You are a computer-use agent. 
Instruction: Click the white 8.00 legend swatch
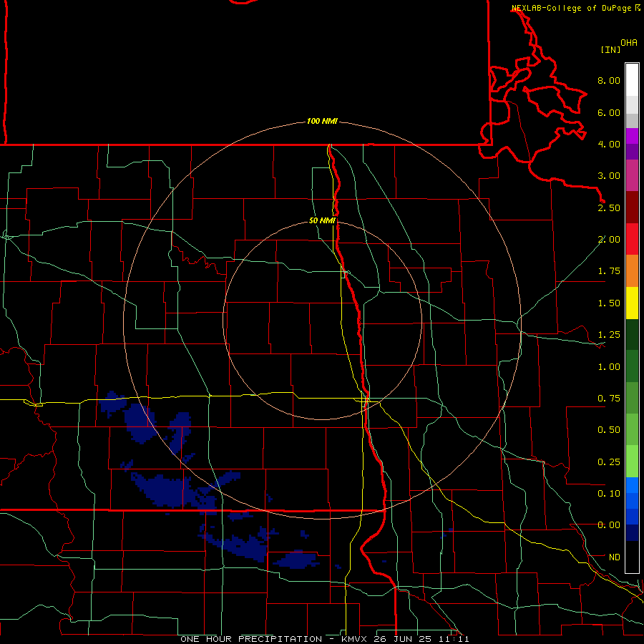coord(632,80)
